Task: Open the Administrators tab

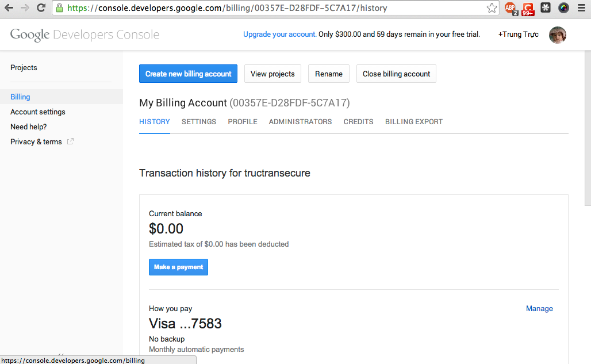Action: 300,122
